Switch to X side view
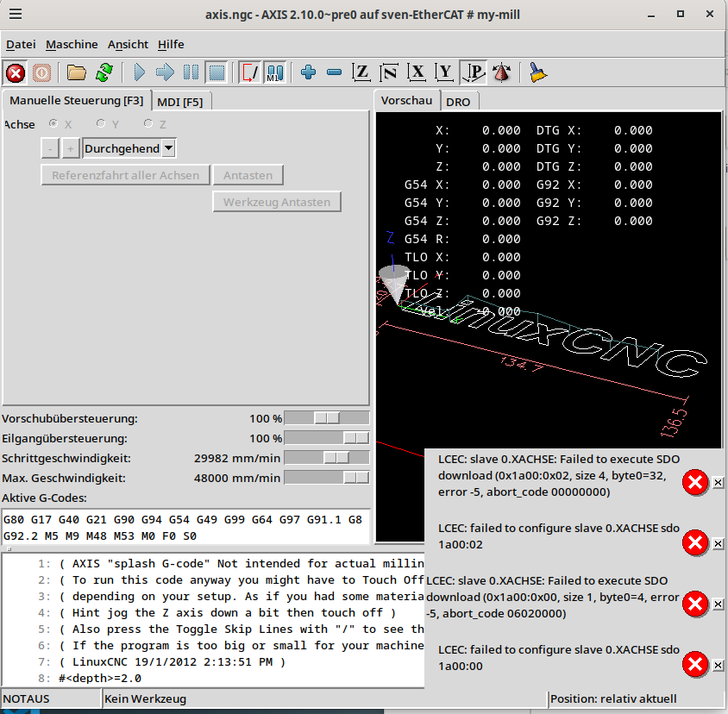The image size is (728, 714). (x=417, y=73)
